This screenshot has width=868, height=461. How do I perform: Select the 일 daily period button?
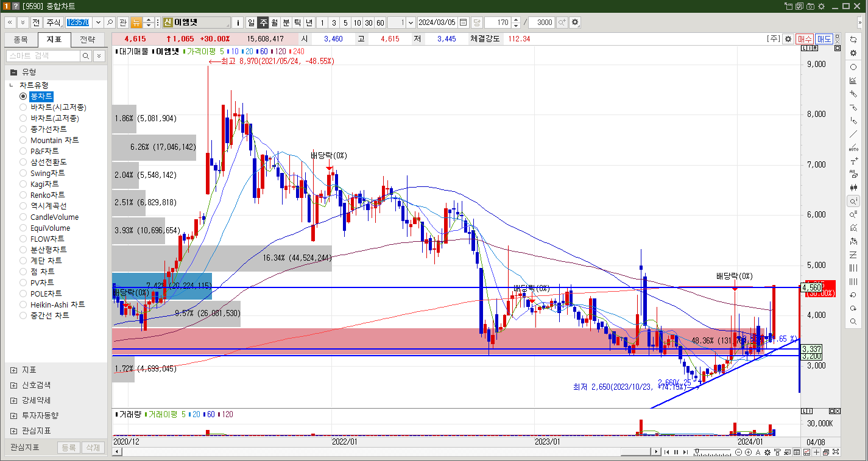(x=252, y=23)
